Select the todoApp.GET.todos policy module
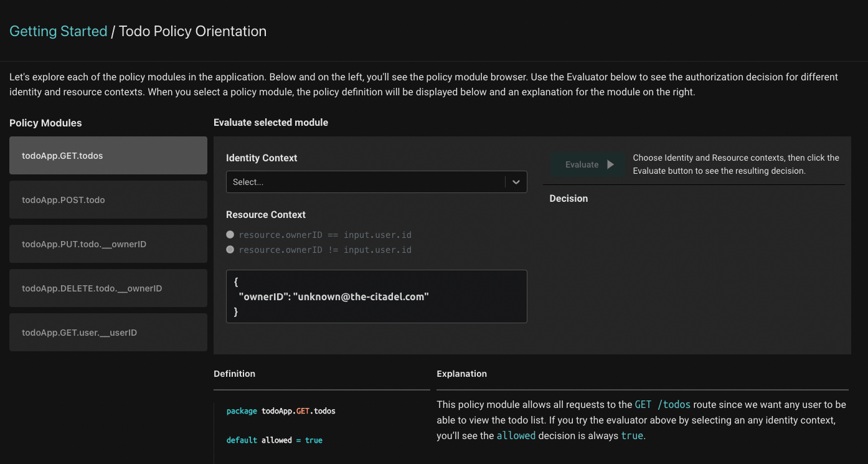This screenshot has height=464, width=868. point(108,156)
